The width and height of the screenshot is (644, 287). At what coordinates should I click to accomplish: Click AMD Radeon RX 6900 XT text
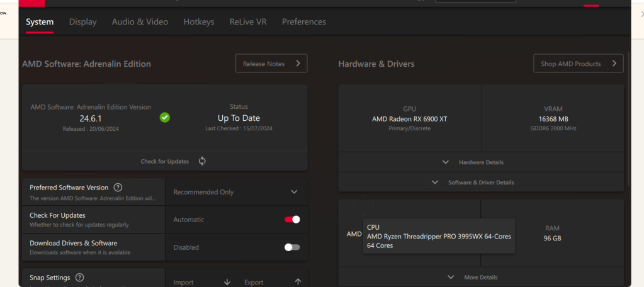click(x=409, y=119)
